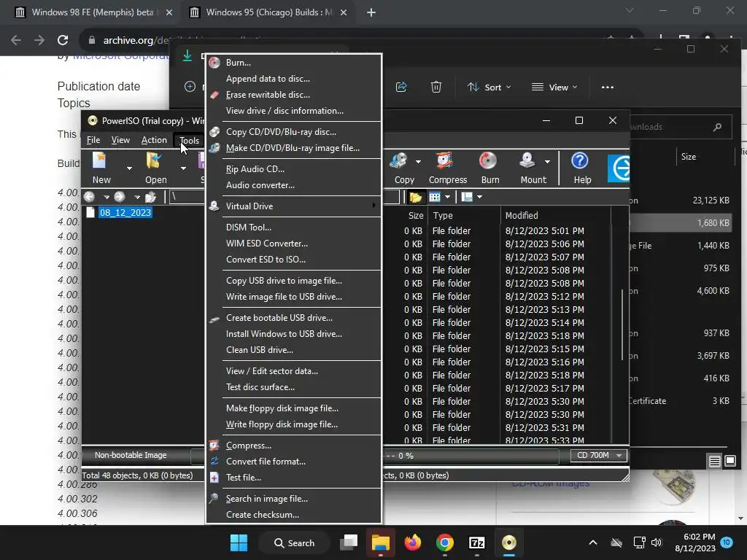Expand the Virtual Drive submenu
The width and height of the screenshot is (747, 560).
294,206
